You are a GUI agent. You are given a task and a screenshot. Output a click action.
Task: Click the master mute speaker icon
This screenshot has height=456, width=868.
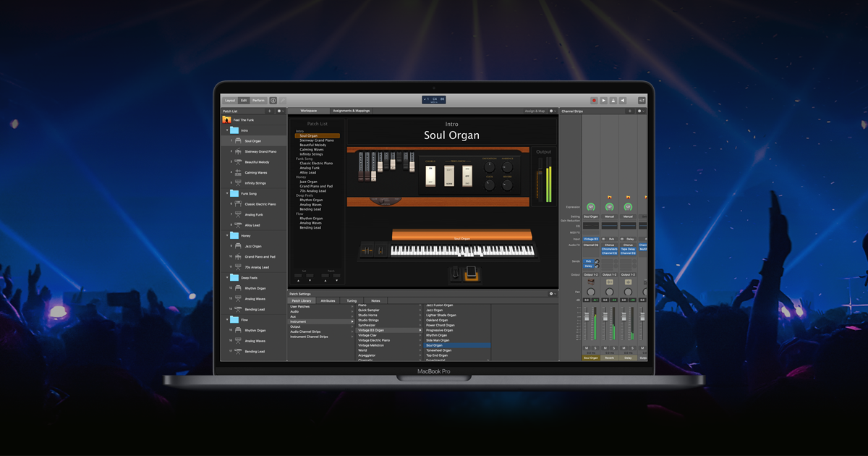[x=623, y=100]
